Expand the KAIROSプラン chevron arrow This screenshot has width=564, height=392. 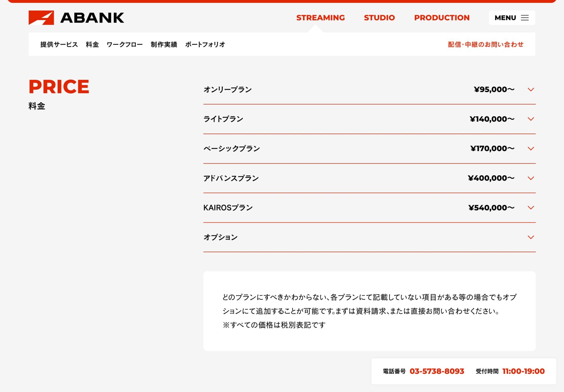click(531, 208)
